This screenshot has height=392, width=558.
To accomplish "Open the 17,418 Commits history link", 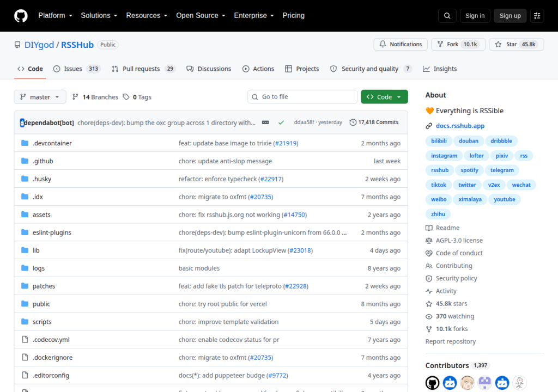I will tap(374, 122).
